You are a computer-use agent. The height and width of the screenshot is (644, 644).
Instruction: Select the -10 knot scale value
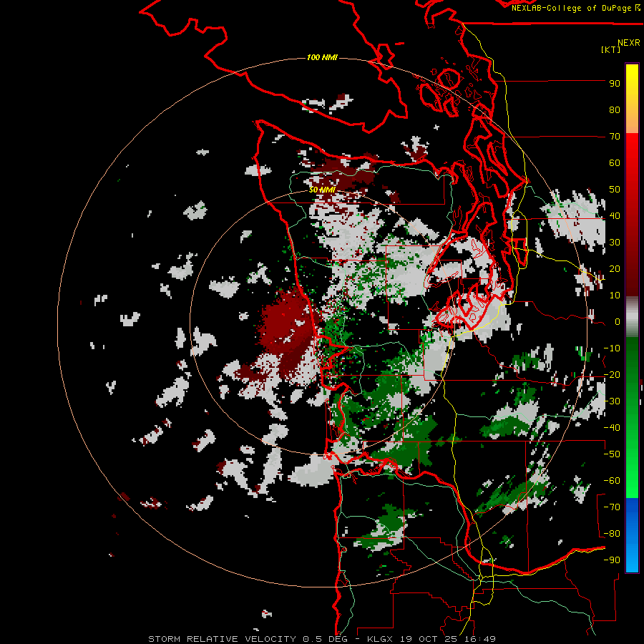point(612,348)
